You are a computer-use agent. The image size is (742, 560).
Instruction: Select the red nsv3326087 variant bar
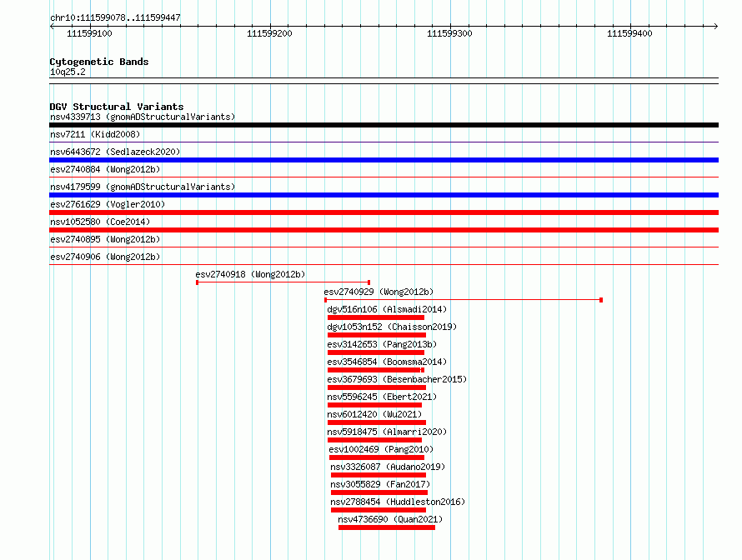point(379,475)
